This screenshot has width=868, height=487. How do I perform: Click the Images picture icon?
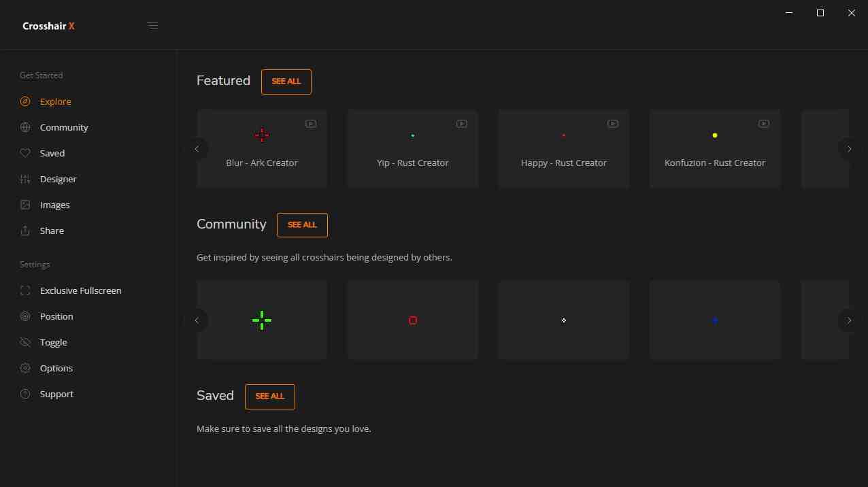(x=25, y=205)
